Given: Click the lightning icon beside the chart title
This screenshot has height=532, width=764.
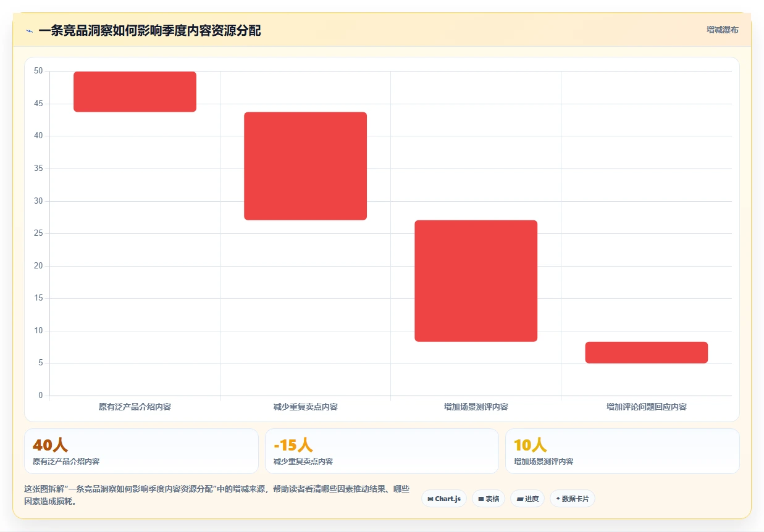Looking at the screenshot, I should point(29,31).
